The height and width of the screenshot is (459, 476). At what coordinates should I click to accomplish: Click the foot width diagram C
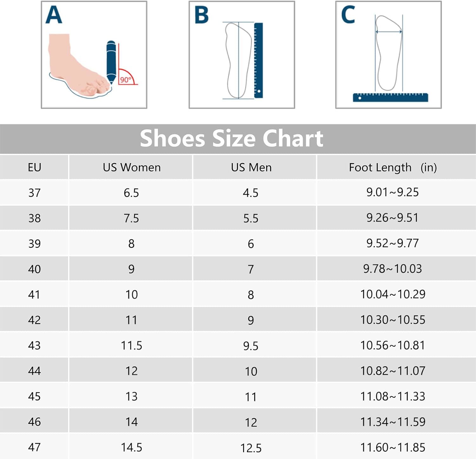[388, 55]
